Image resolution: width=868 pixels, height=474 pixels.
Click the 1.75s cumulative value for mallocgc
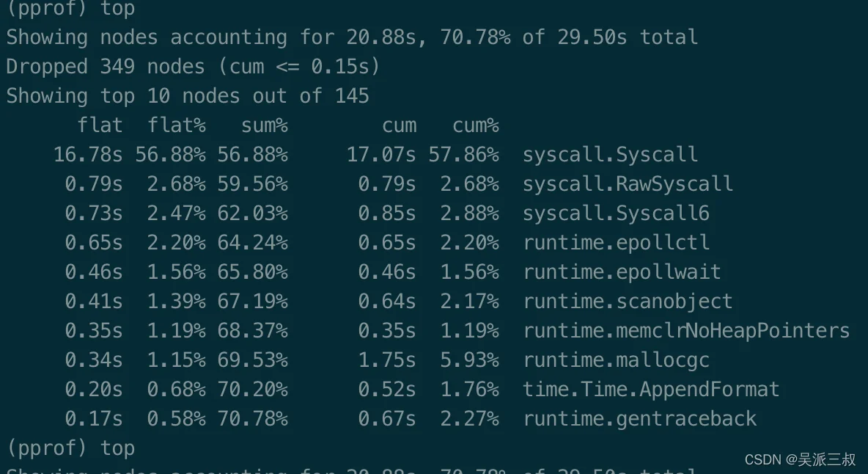click(387, 360)
